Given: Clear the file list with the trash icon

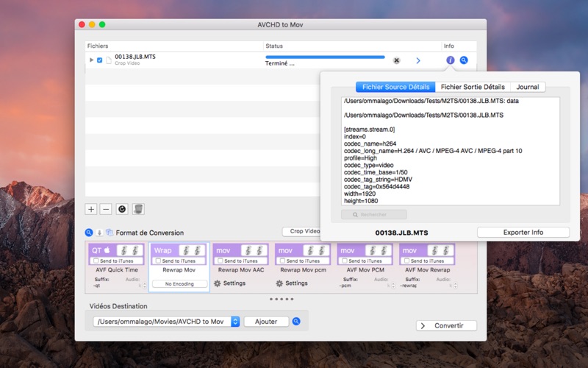Looking at the screenshot, I should click(138, 209).
